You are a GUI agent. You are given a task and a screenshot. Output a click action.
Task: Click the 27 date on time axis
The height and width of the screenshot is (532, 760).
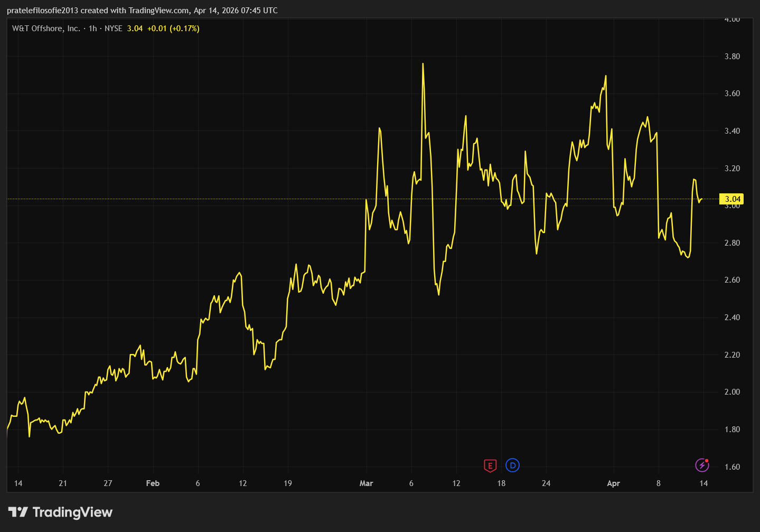108,483
